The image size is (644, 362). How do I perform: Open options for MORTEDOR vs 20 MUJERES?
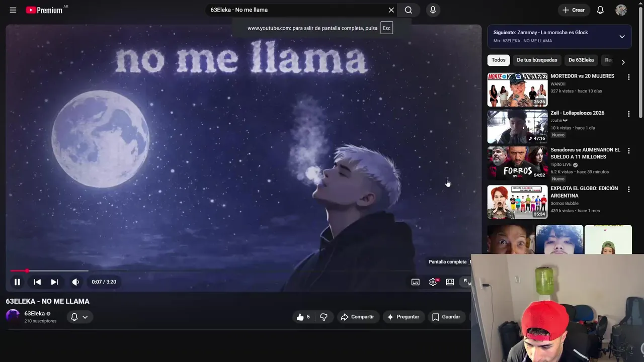tap(628, 77)
